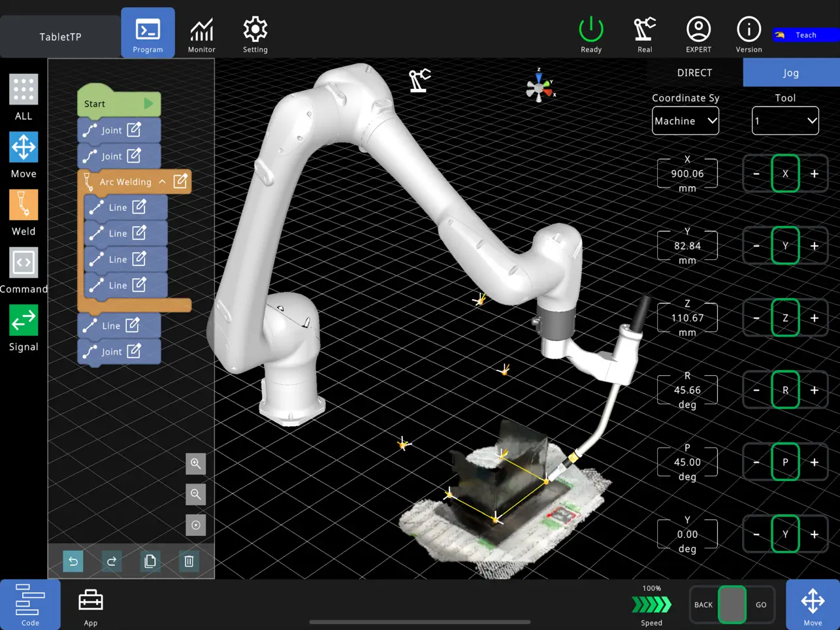The width and height of the screenshot is (840, 630).
Task: Select the X axis jog button
Action: click(x=785, y=174)
